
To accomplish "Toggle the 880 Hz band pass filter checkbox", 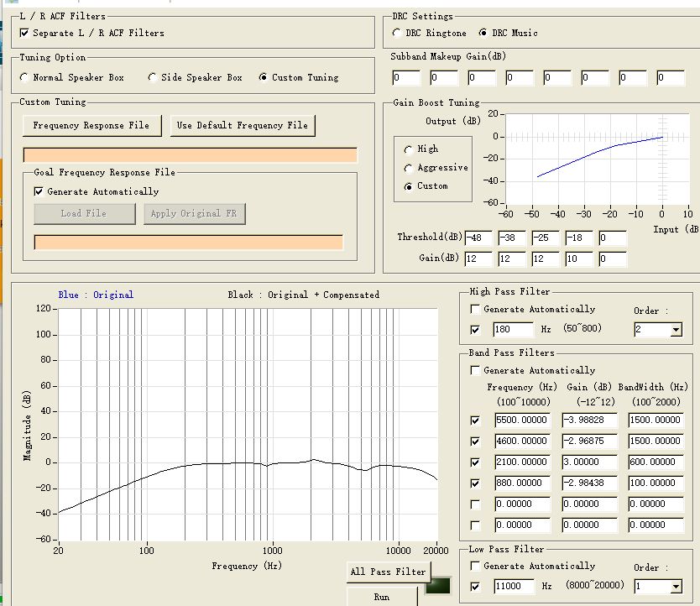I will (x=475, y=483).
